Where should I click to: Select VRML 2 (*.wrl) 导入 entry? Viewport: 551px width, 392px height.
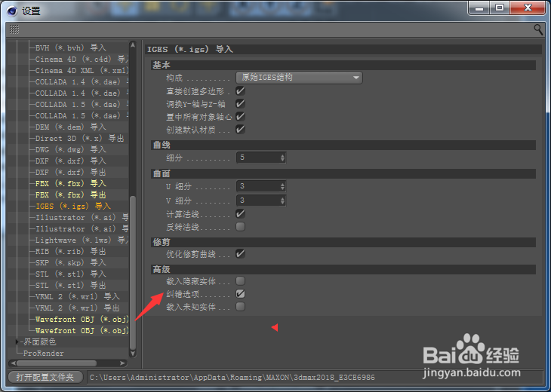click(x=77, y=296)
